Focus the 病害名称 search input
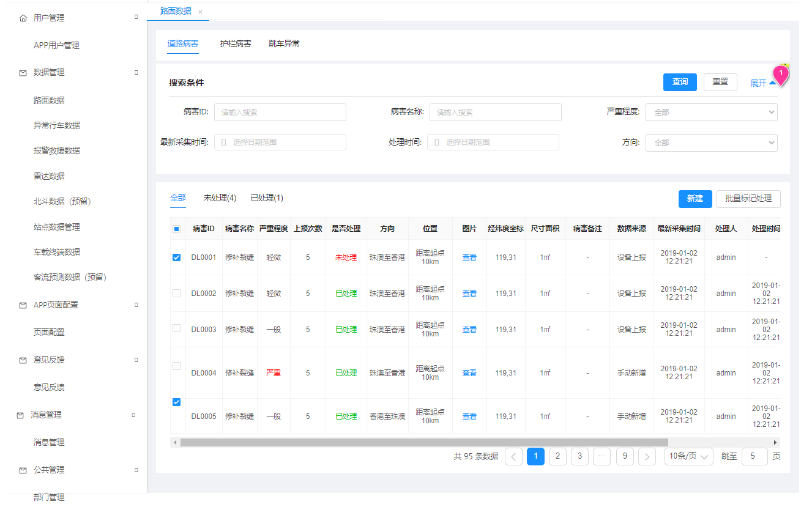This screenshot has height=507, width=812. 496,113
